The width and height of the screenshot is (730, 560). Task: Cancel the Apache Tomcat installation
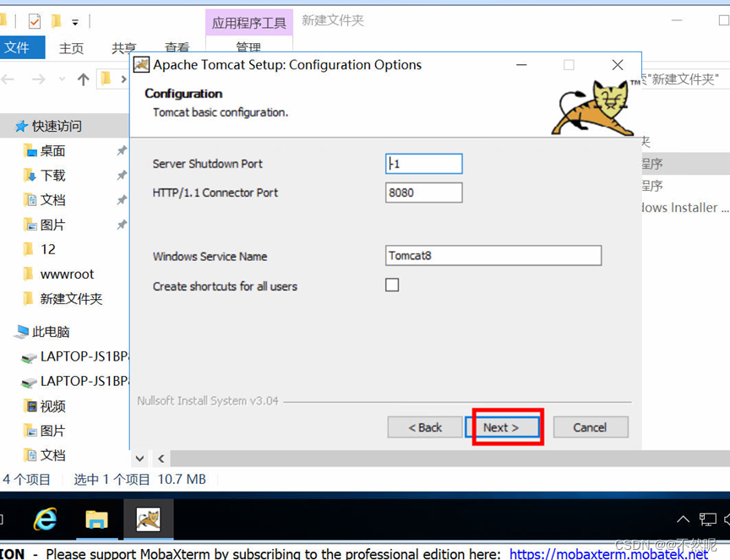point(591,427)
